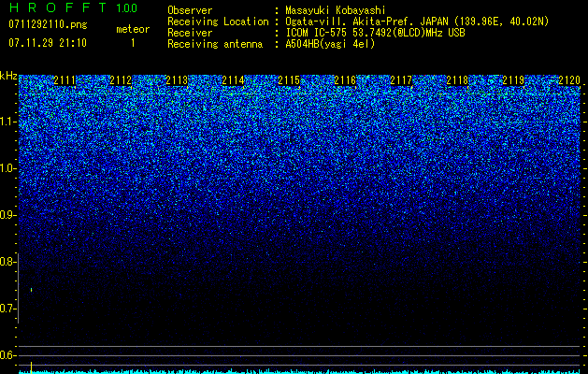The width and height of the screenshot is (588, 374).
Task: Select the observer name Masayuki Kobayashi
Action: [x=336, y=10]
